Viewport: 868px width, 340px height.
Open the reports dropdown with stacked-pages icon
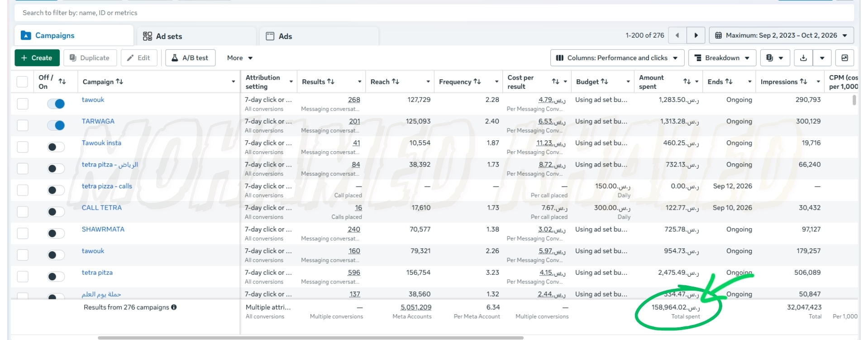(775, 58)
